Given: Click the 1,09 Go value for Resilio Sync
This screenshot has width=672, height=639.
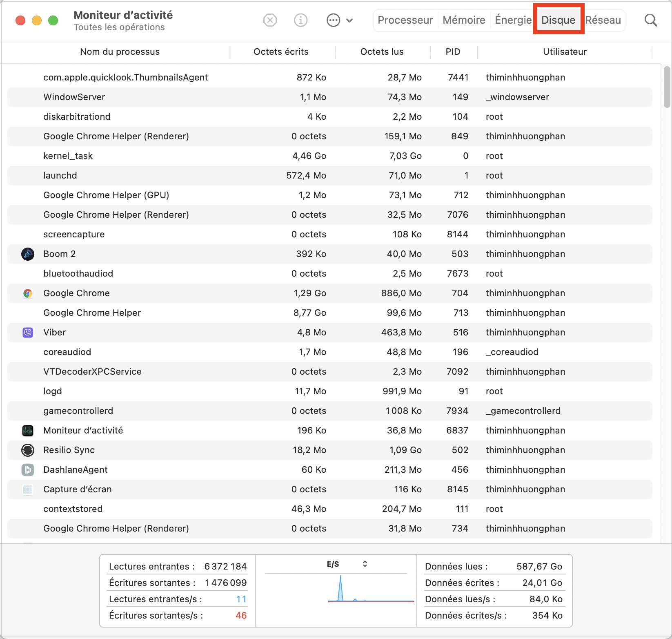Looking at the screenshot, I should coord(405,450).
